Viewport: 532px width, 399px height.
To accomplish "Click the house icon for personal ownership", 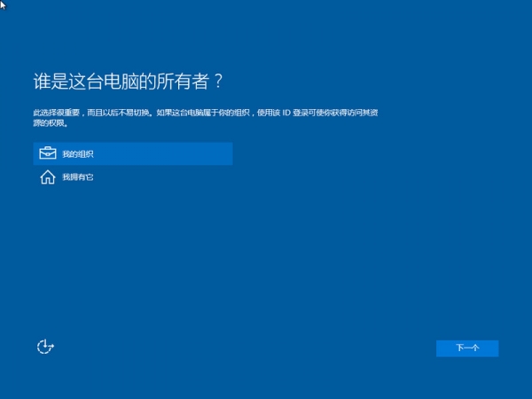I will click(x=48, y=176).
